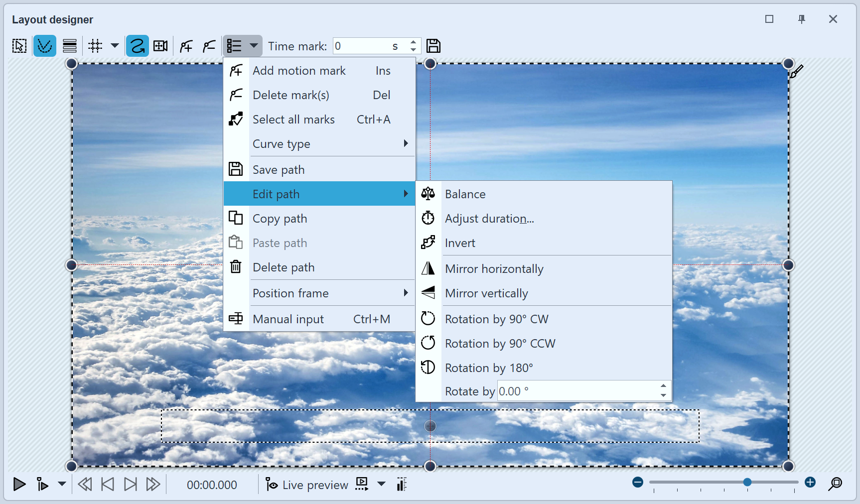The width and height of the screenshot is (860, 504).
Task: Click Select all marks menu entry
Action: tap(293, 119)
